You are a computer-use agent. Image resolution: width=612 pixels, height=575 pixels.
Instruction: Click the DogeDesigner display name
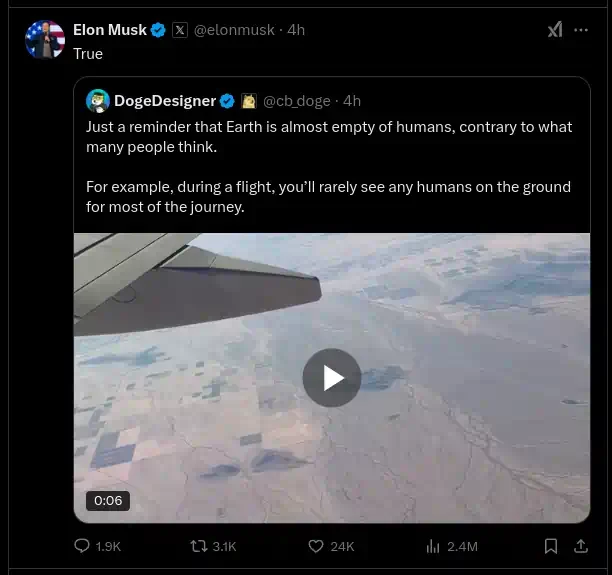pyautogui.click(x=165, y=100)
